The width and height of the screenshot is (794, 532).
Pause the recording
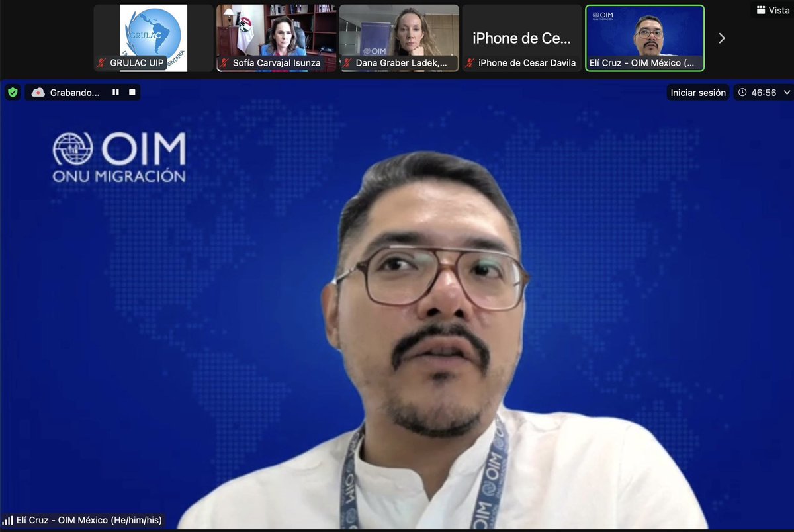click(116, 93)
